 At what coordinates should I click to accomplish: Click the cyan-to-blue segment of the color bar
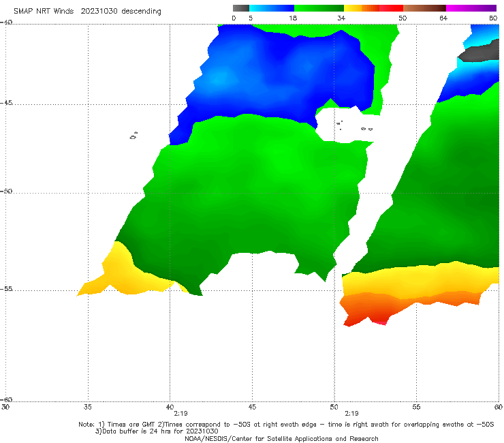[x=272, y=8]
